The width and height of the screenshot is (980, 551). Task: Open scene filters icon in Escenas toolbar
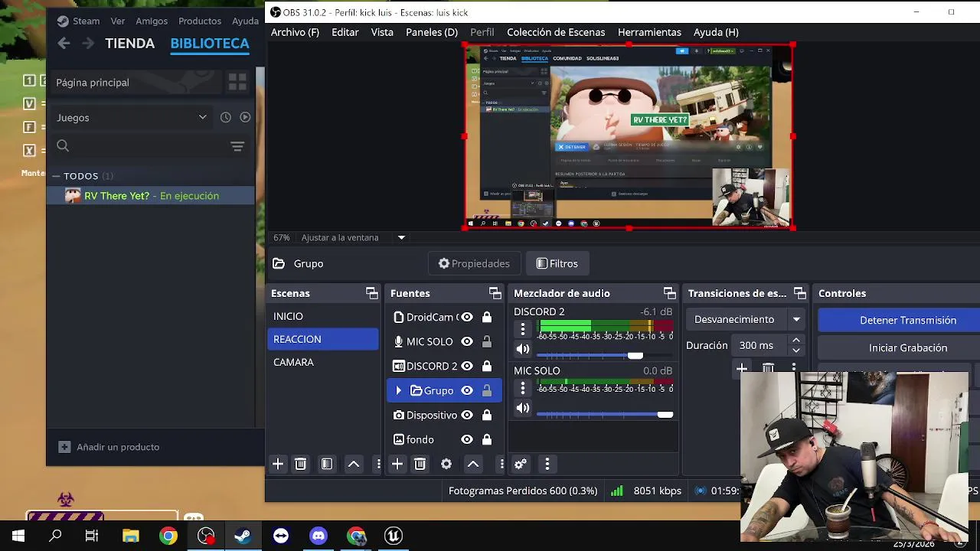(x=327, y=464)
